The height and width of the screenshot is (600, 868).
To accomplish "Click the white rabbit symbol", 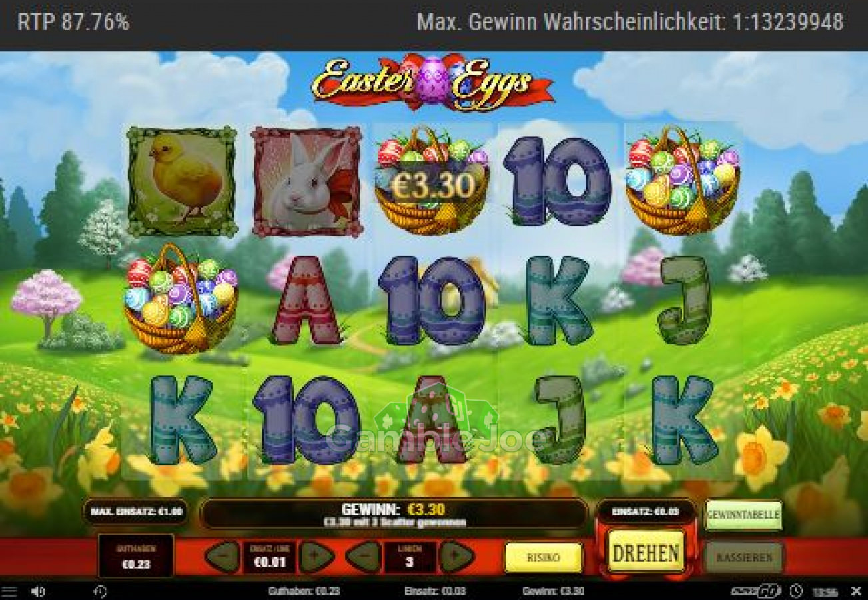I will (307, 181).
